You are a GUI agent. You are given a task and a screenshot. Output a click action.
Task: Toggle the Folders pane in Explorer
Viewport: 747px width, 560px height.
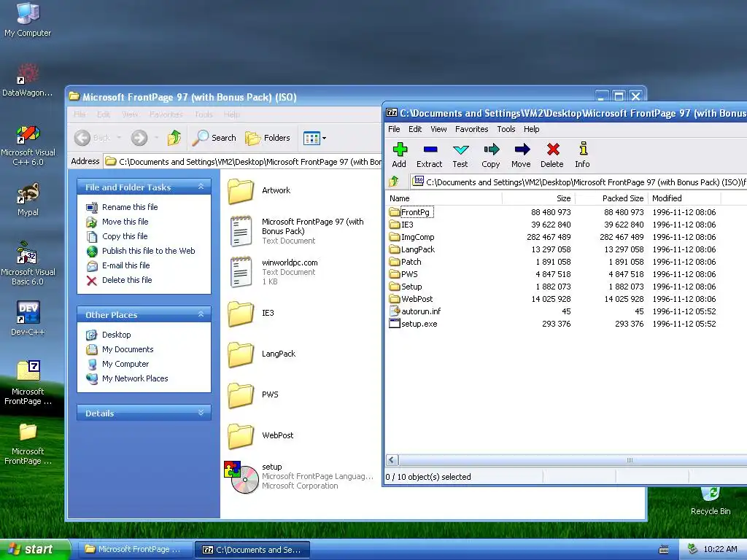click(x=268, y=138)
